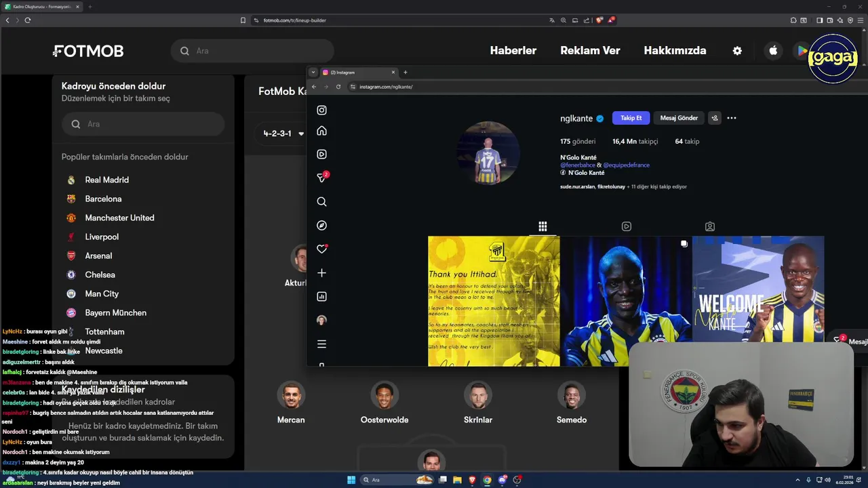Select Skriniar player in lineup
This screenshot has height=488, width=868.
pyautogui.click(x=478, y=403)
